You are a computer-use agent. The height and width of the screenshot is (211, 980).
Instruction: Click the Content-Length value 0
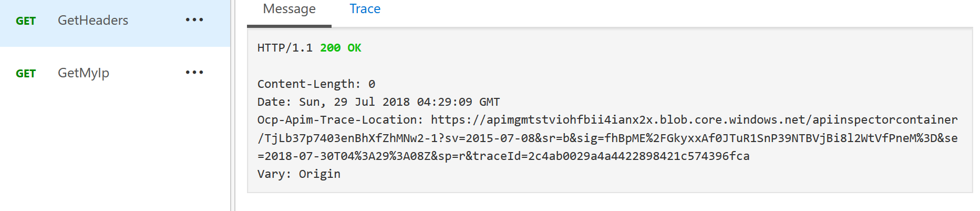[x=372, y=84]
